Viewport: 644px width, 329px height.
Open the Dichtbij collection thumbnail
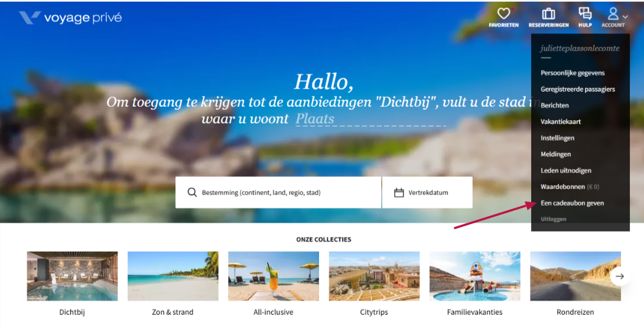click(72, 276)
